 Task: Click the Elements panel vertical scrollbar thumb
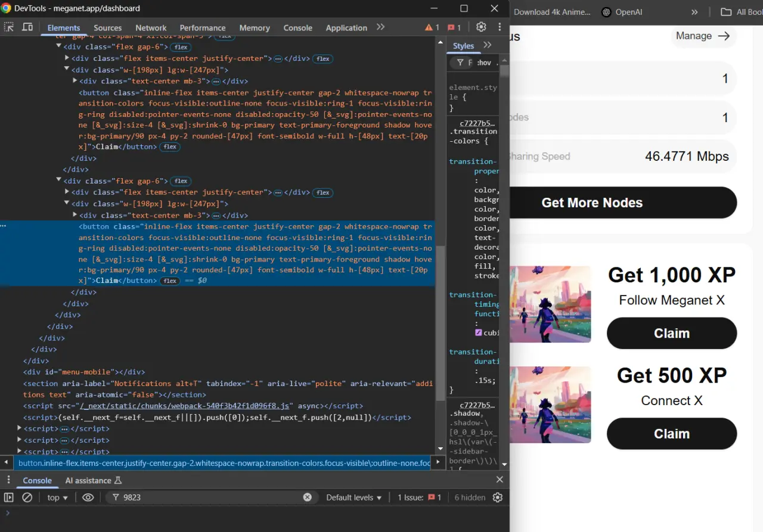coord(441,323)
